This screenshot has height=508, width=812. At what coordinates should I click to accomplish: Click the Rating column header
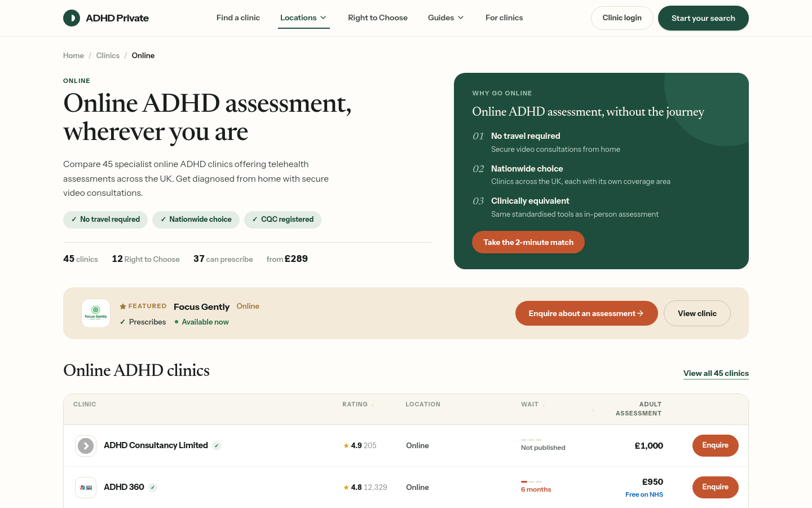(355, 405)
